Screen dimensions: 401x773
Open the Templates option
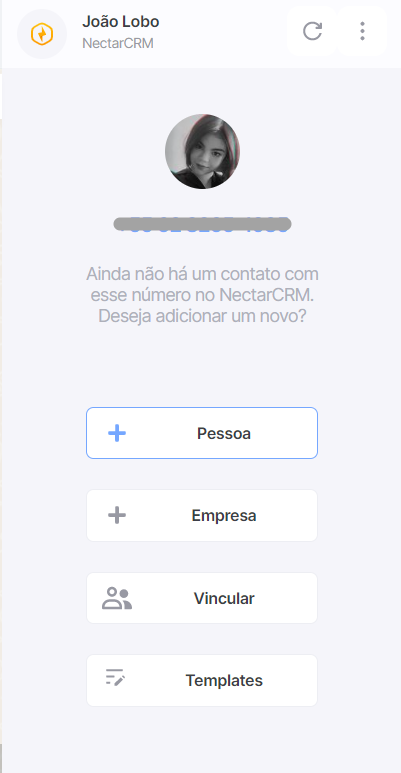point(202,680)
